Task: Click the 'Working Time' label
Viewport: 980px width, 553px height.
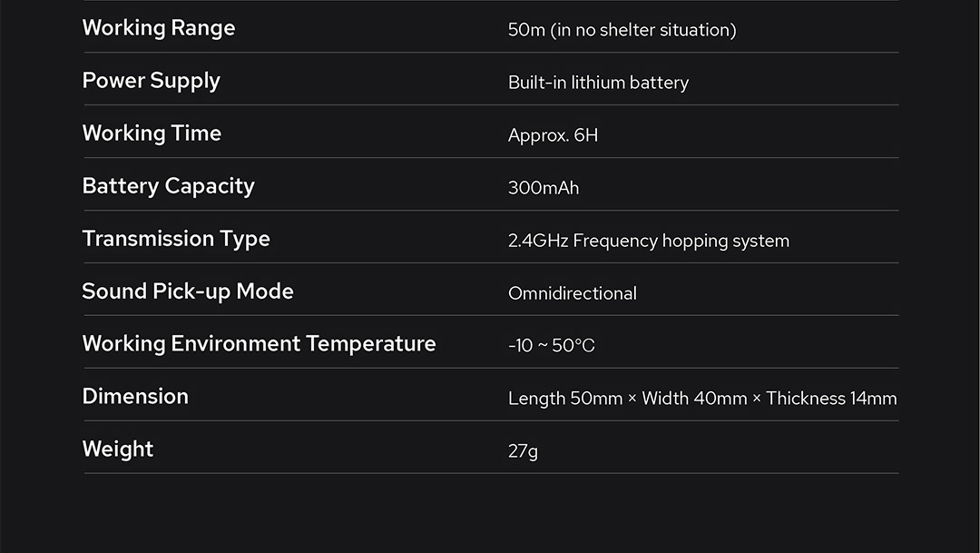Action: [x=152, y=133]
